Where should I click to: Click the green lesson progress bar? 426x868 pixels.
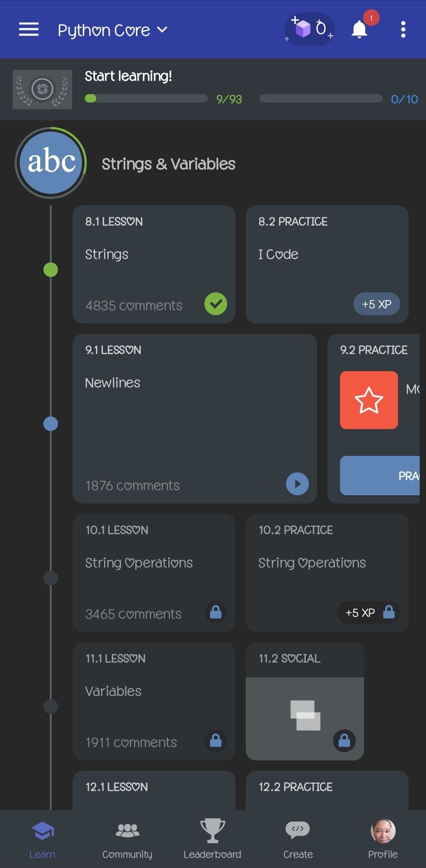(146, 99)
